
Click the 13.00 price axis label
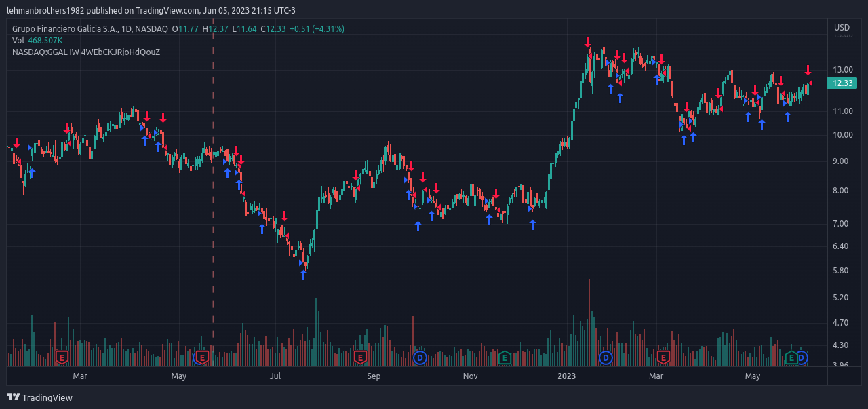pyautogui.click(x=843, y=70)
